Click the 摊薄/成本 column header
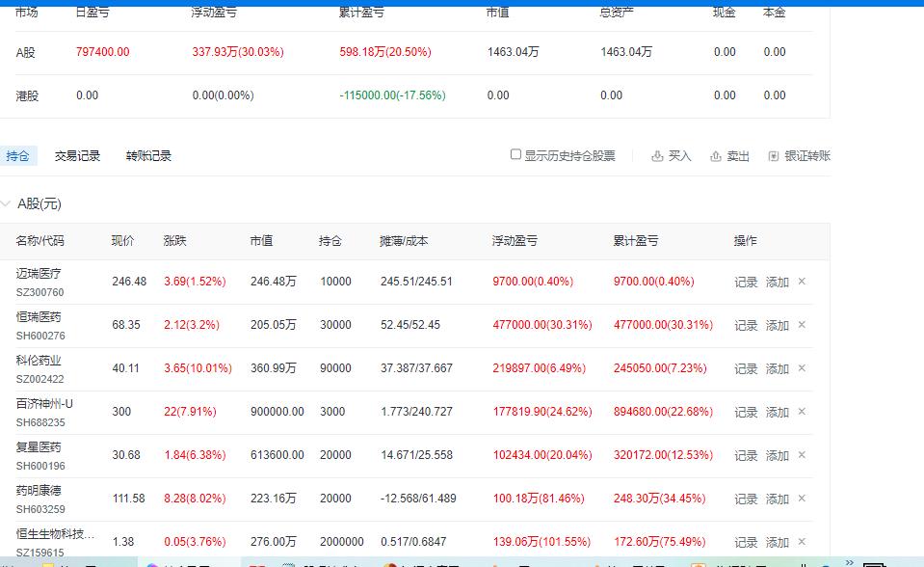Viewport: 924px width, 567px height. tap(404, 241)
